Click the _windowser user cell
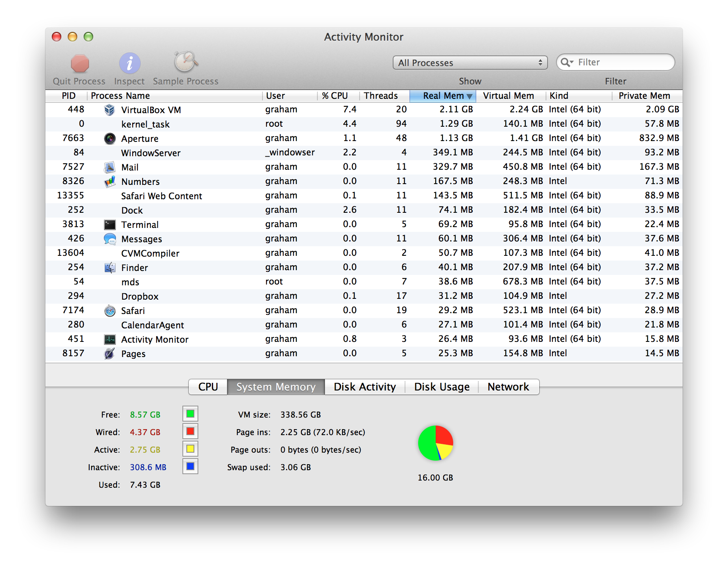The width and height of the screenshot is (728, 569). click(290, 152)
